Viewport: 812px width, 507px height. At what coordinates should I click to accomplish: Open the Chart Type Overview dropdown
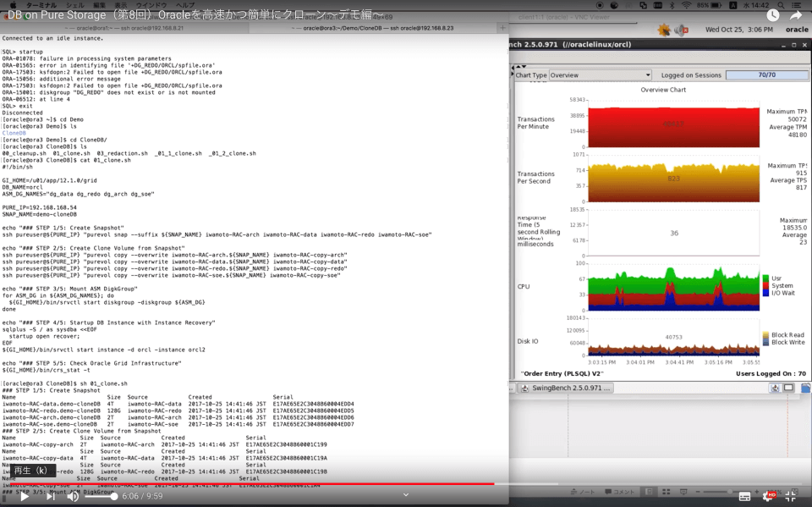click(601, 75)
